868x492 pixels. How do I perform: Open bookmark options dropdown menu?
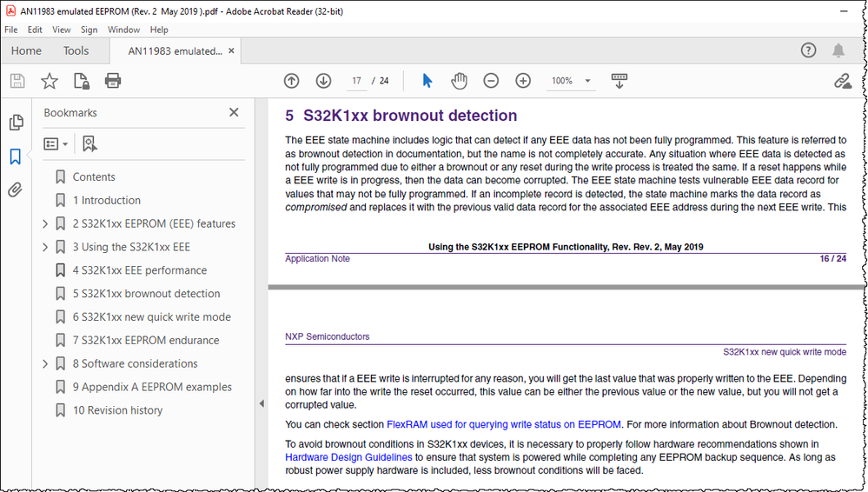56,144
